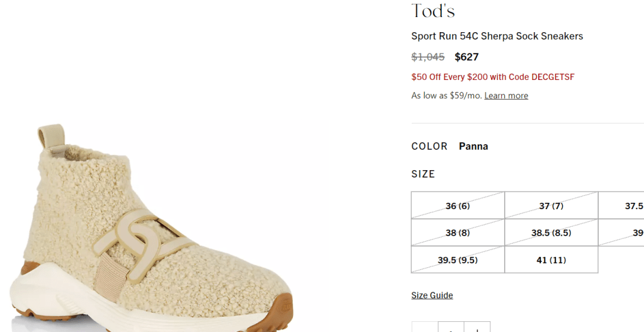
Task: Click the Panna color name
Action: [473, 146]
